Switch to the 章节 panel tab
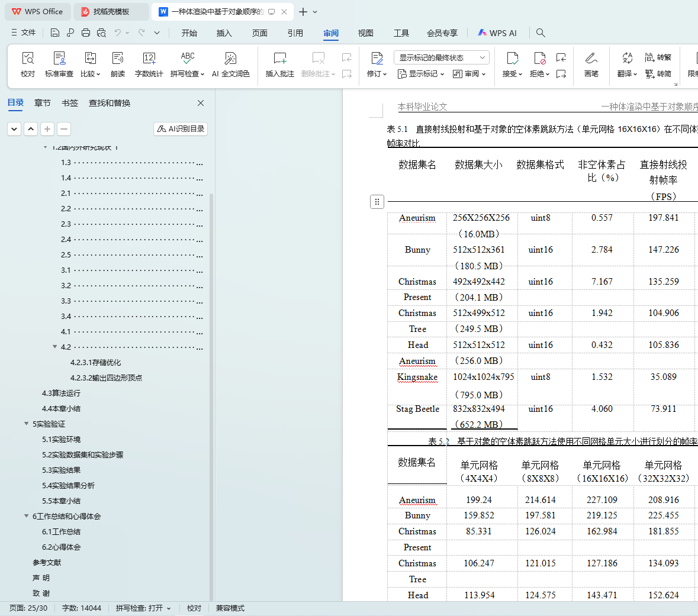698x616 pixels. 42,103
